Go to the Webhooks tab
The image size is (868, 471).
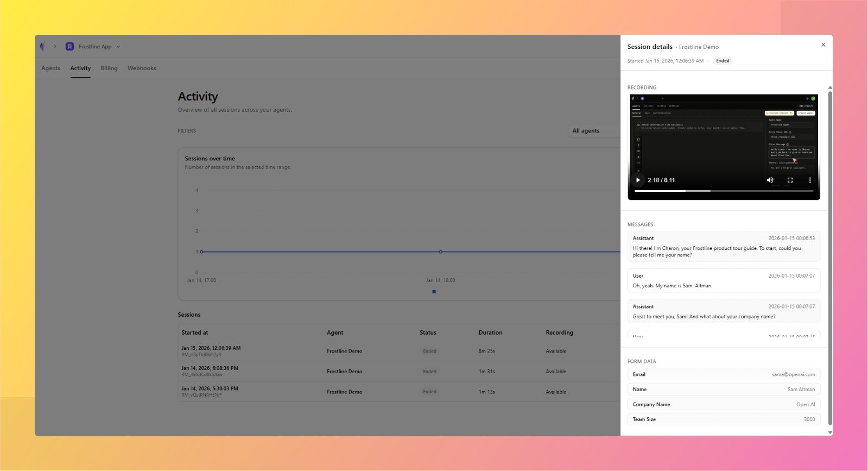142,68
